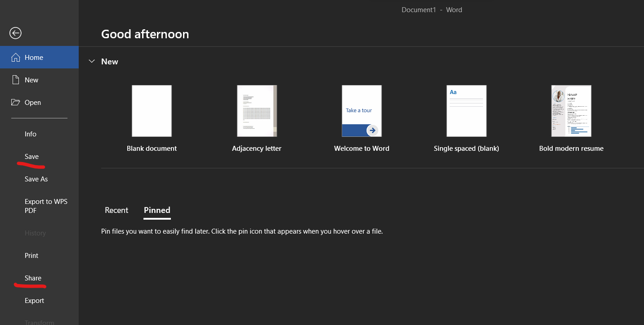Click Save in the sidebar

tap(31, 157)
